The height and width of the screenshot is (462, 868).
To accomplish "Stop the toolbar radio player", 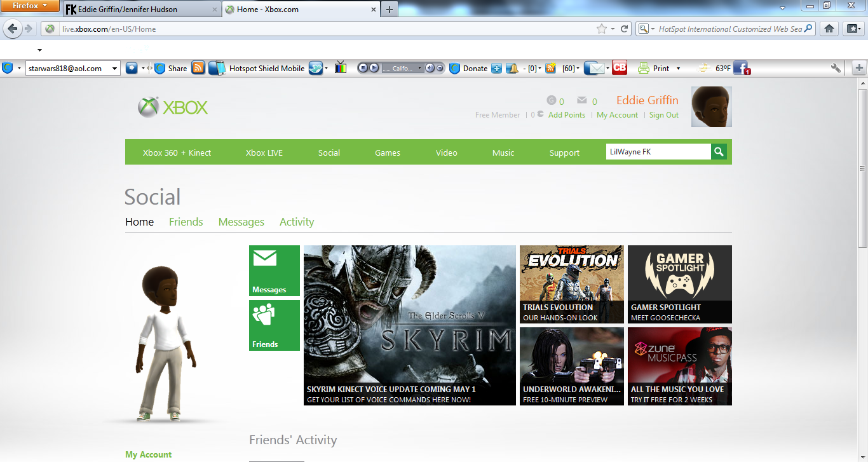I will [363, 68].
